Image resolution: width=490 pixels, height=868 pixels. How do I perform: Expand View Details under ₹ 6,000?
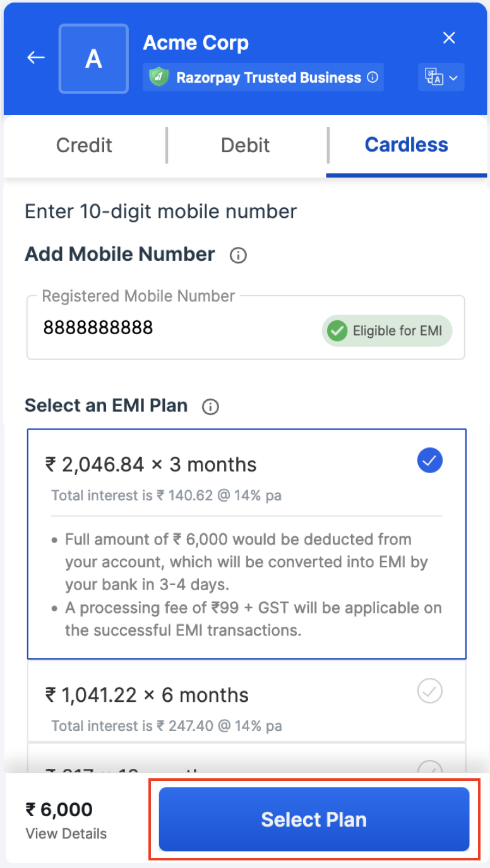[66, 834]
